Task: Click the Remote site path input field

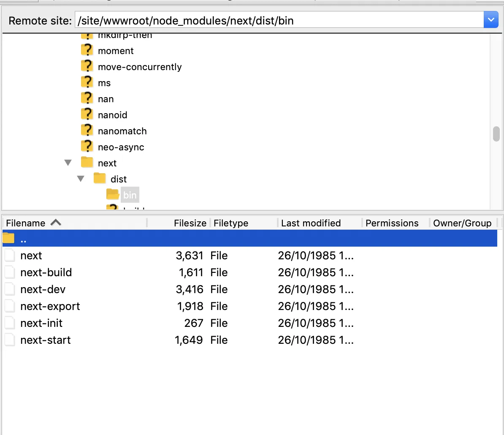Action: click(279, 20)
